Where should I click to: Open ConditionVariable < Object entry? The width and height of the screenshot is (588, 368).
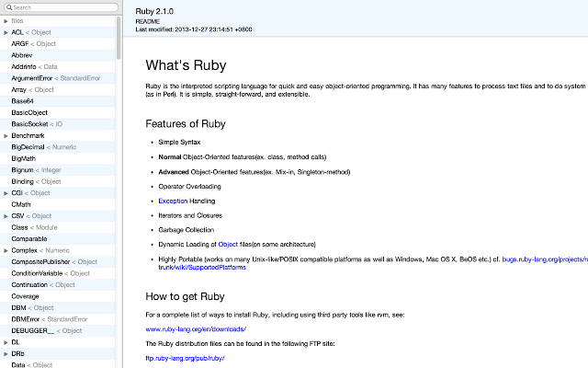[57, 273]
